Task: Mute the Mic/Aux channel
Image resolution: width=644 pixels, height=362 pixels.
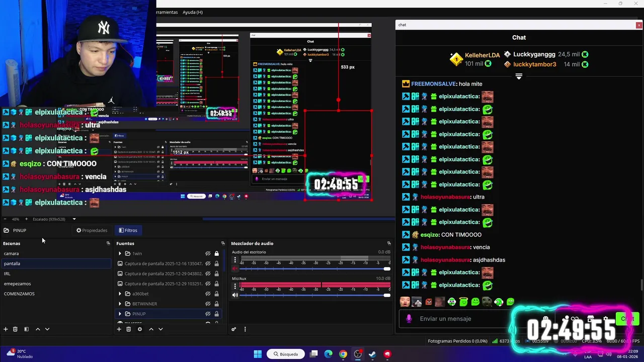Action: point(235,295)
